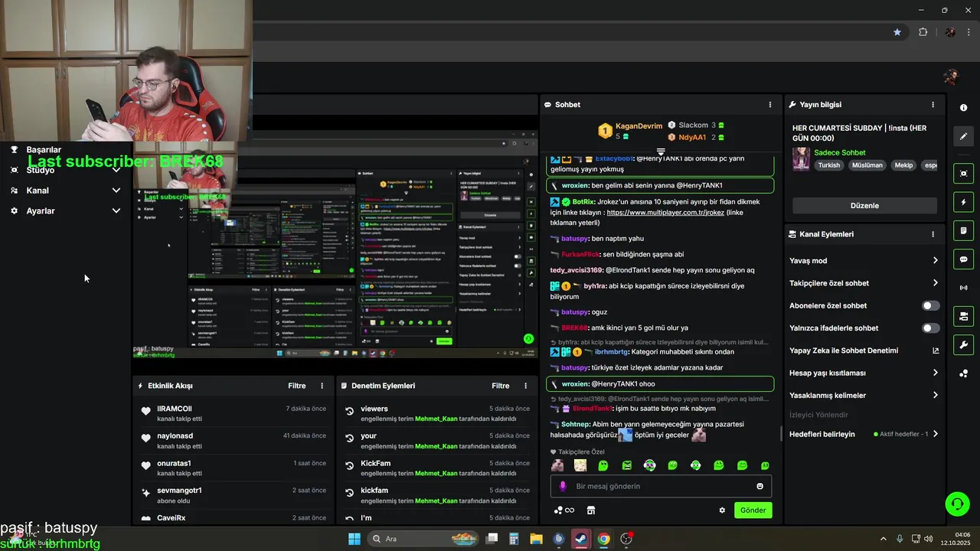Click the bubbles icon at bottom of right sidebar
The height and width of the screenshot is (551, 980).
pos(963,373)
